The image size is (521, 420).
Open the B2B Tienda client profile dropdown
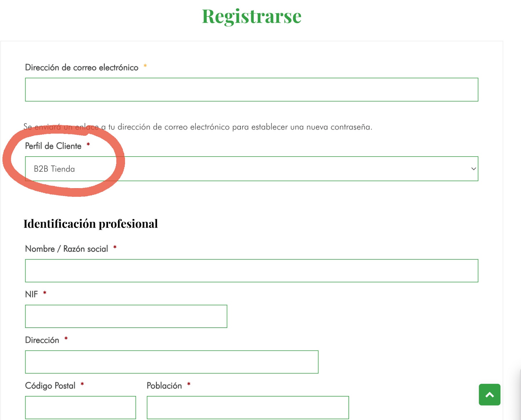252,169
